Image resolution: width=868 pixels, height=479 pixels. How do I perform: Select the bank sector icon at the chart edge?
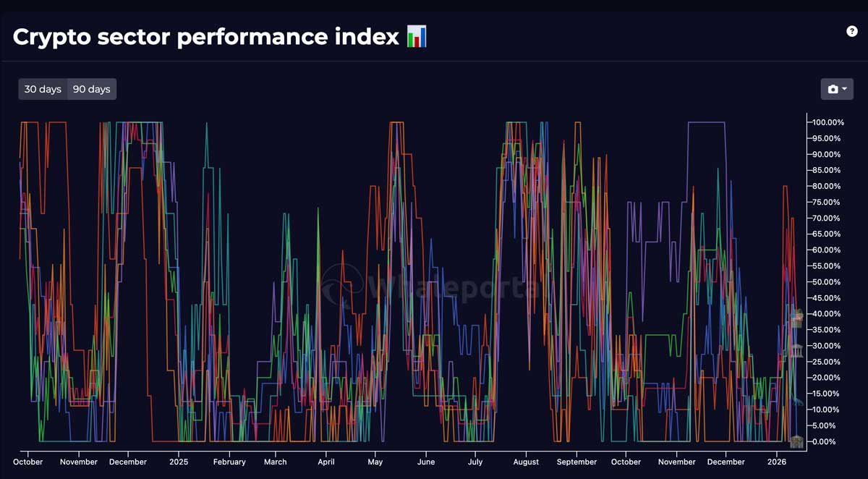796,315
